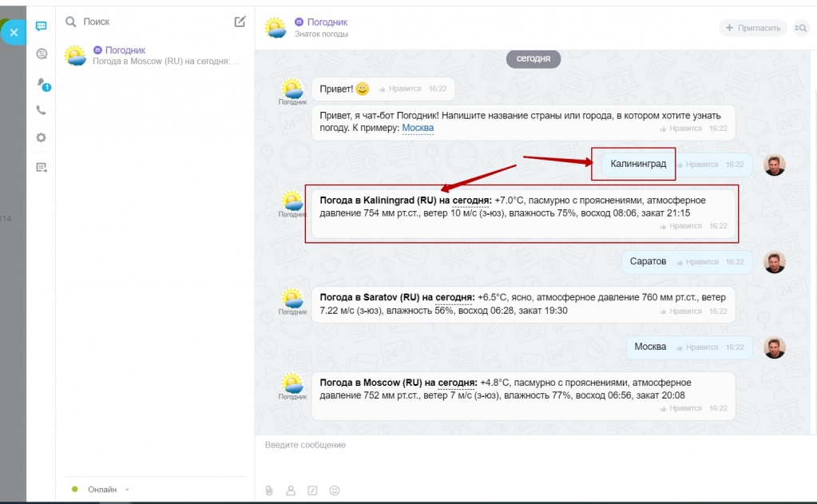Click the bot avatar beside the Saratov forecast

292,298
